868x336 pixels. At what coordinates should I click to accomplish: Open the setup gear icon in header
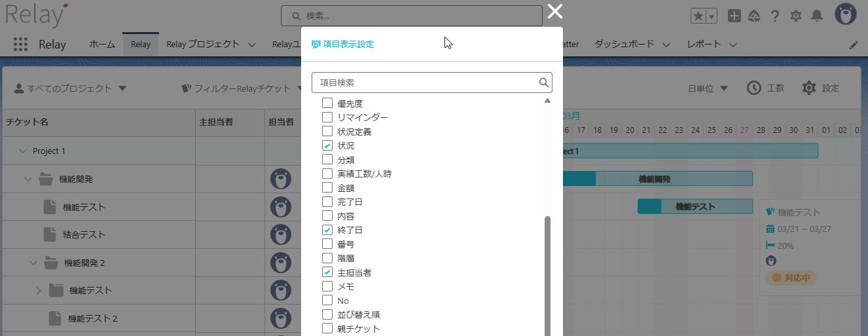click(x=795, y=16)
